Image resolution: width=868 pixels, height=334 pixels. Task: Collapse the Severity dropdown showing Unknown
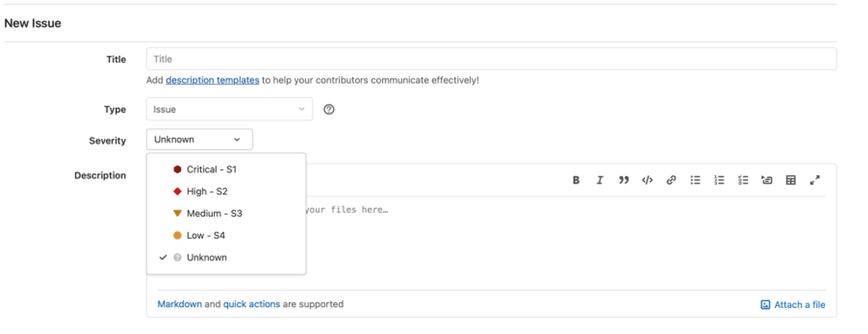[199, 140]
